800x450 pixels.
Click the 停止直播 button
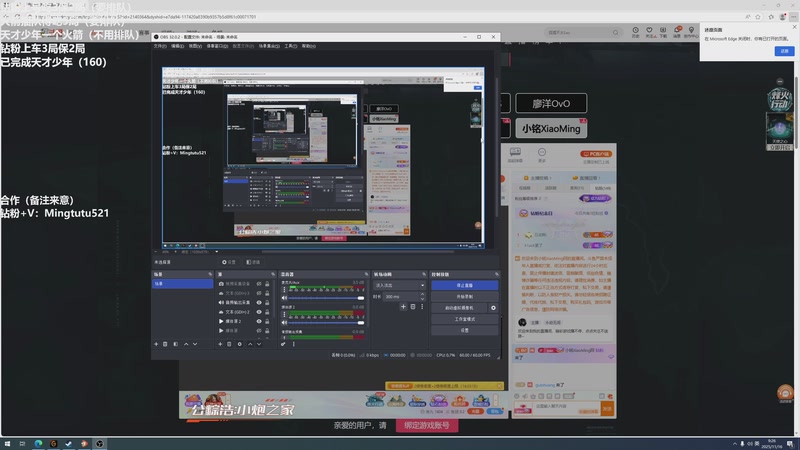coord(464,285)
